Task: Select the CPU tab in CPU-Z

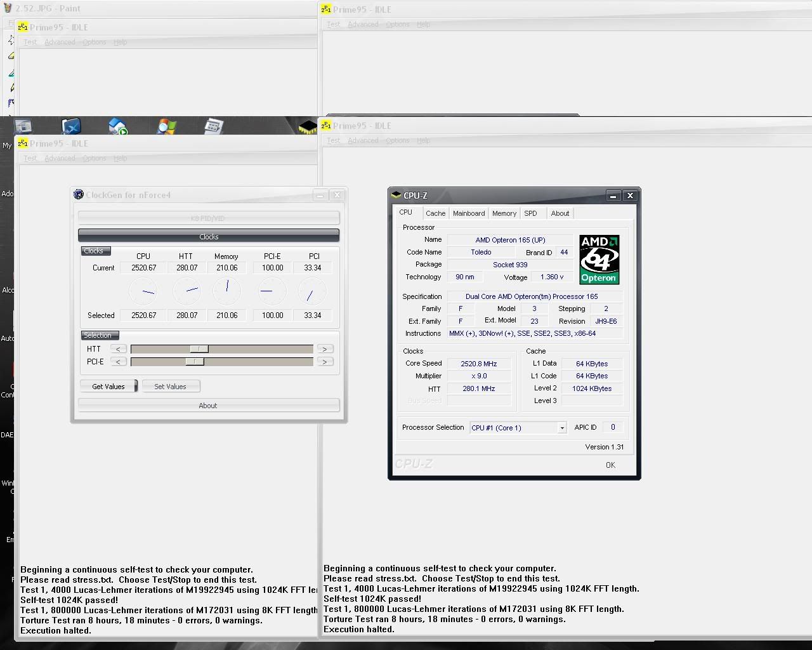Action: (x=406, y=213)
